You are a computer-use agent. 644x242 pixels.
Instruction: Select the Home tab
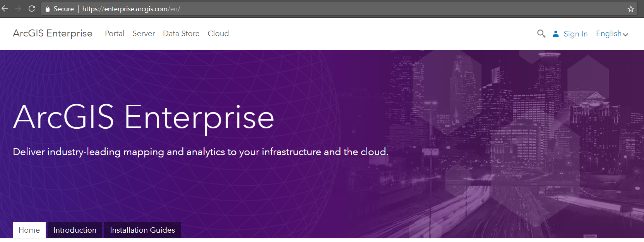pyautogui.click(x=29, y=230)
